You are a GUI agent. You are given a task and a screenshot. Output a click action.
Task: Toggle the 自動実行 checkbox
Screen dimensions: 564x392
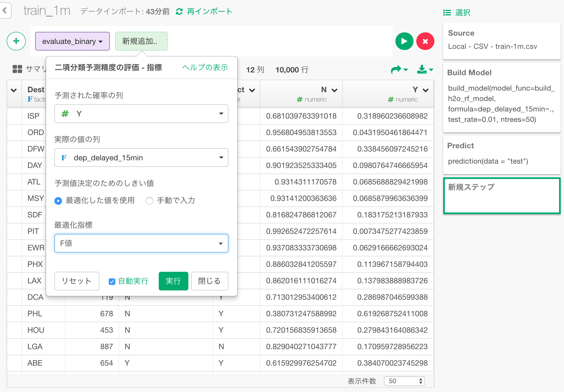112,282
